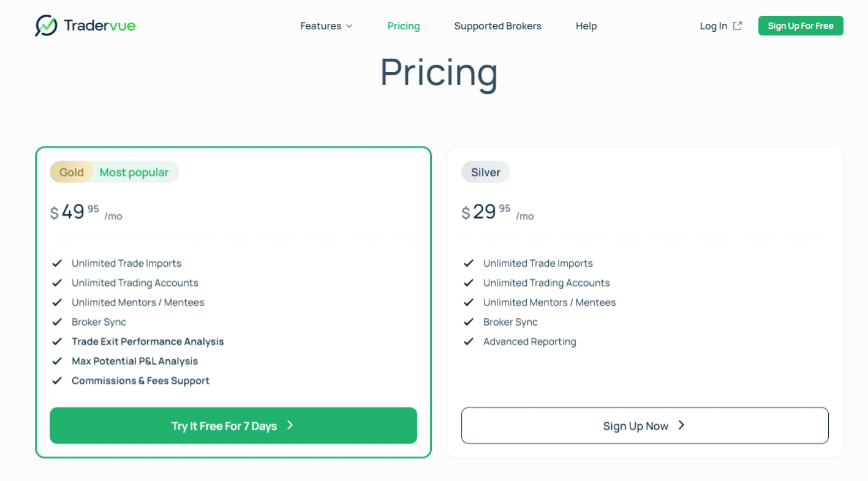
Task: Click the Most popular label
Action: pos(134,172)
